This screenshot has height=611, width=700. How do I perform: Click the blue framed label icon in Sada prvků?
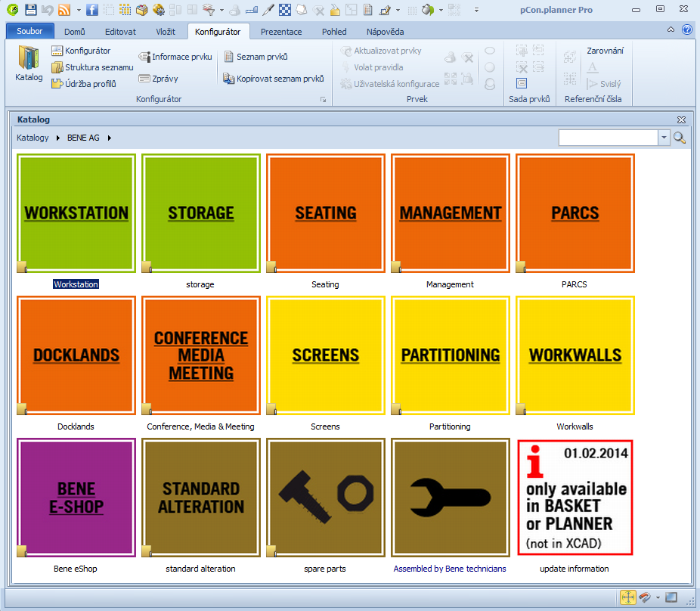[x=522, y=83]
